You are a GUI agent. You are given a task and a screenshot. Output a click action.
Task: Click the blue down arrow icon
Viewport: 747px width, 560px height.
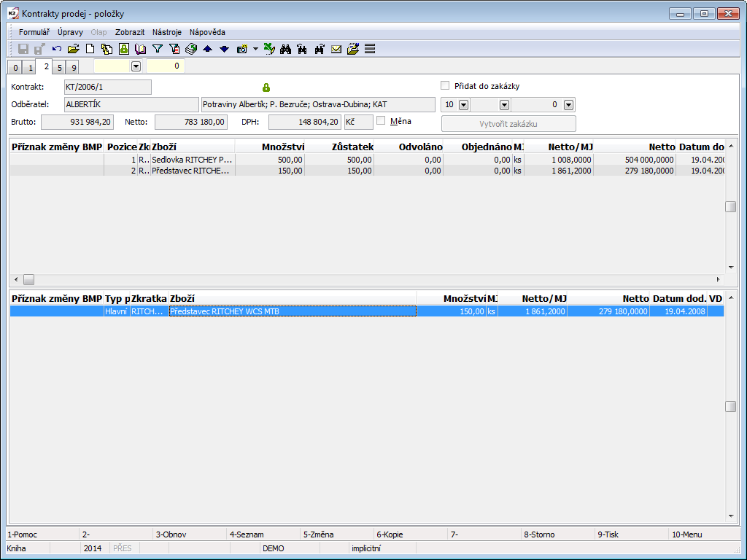[x=224, y=49]
